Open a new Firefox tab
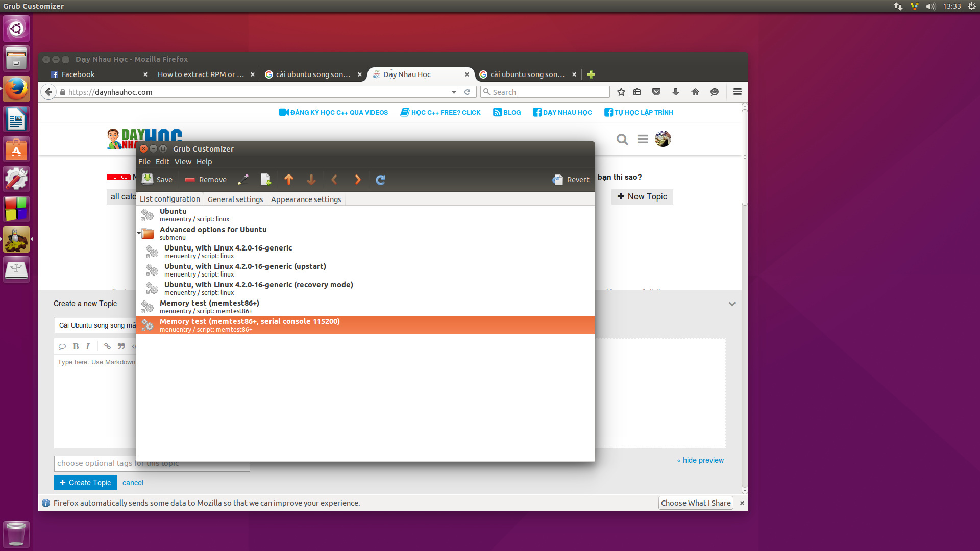 click(x=591, y=74)
